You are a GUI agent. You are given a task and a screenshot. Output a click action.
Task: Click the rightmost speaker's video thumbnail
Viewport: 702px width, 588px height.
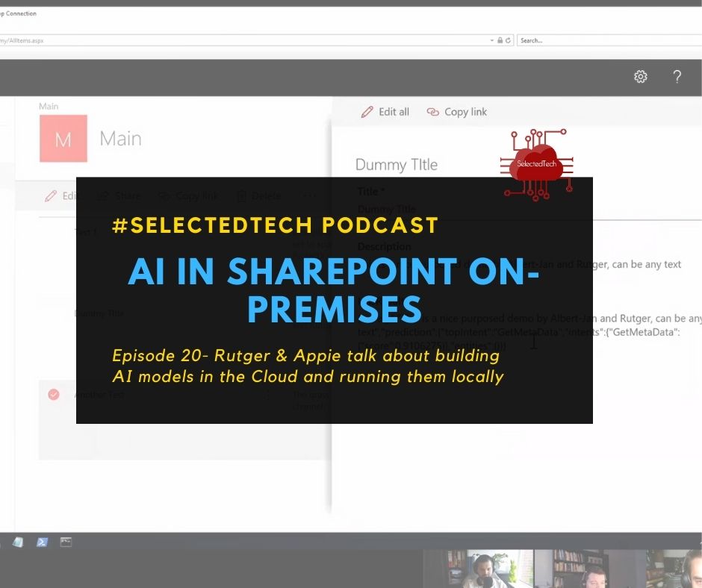pos(674,569)
